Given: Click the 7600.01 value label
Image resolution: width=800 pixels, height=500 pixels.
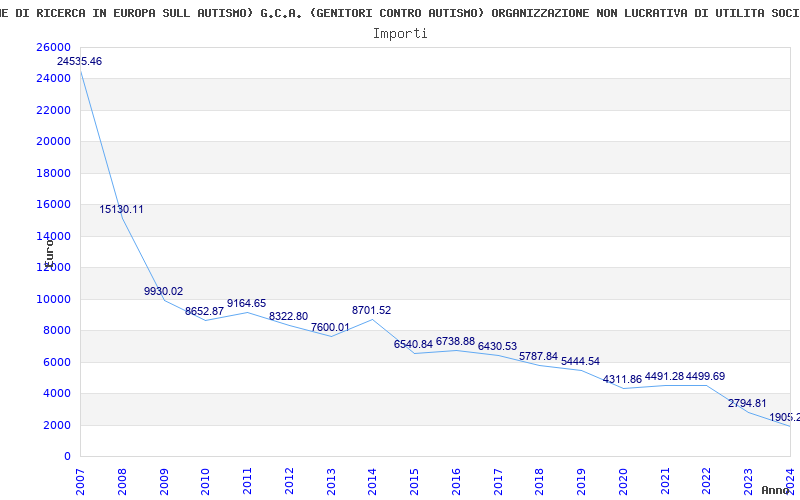Looking at the screenshot, I should click(x=330, y=328).
